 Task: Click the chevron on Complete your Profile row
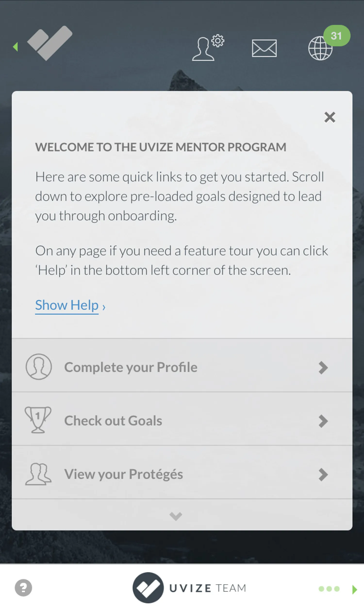(x=323, y=368)
